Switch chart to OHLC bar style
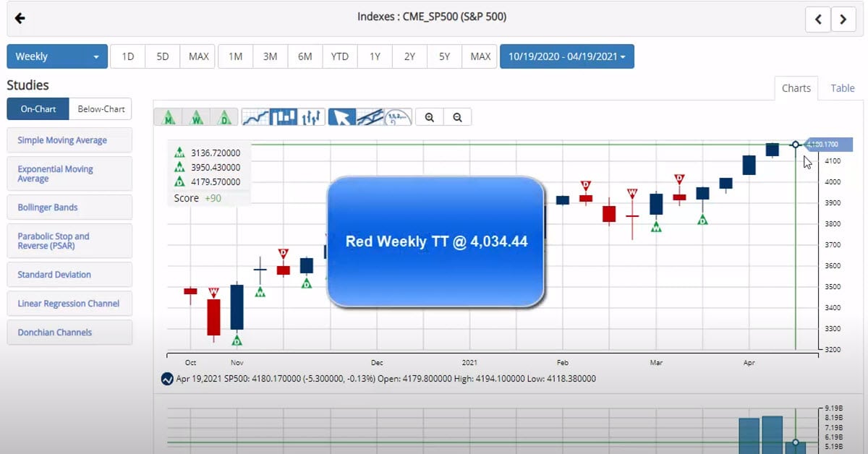Screen dimensions: 868x454 311,116
